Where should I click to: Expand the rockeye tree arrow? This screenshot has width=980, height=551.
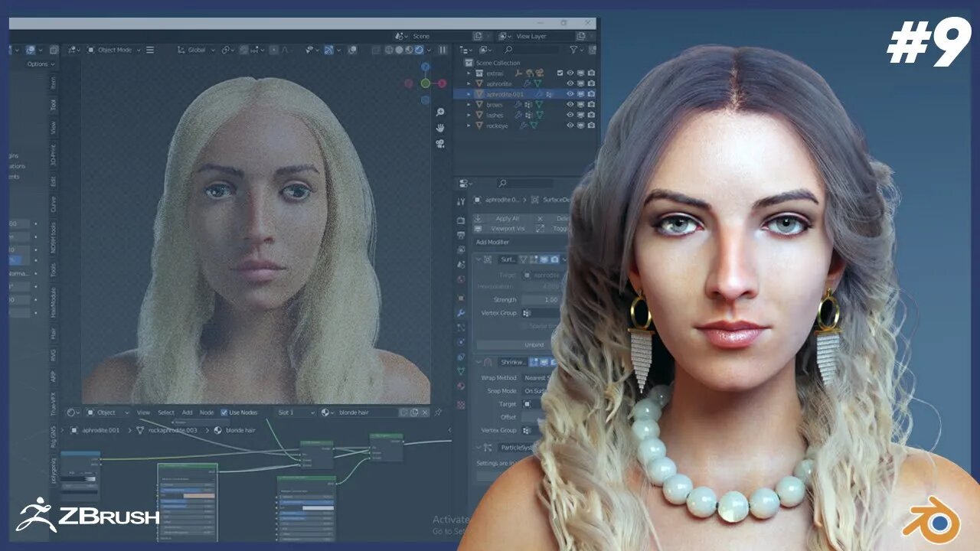(x=469, y=125)
